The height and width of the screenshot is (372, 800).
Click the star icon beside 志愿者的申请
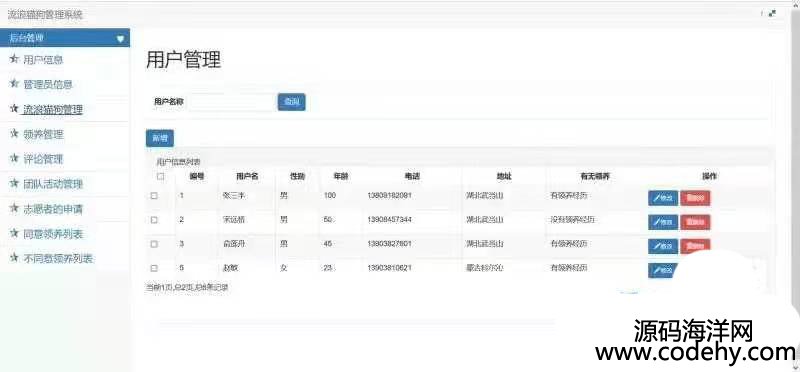click(x=14, y=208)
